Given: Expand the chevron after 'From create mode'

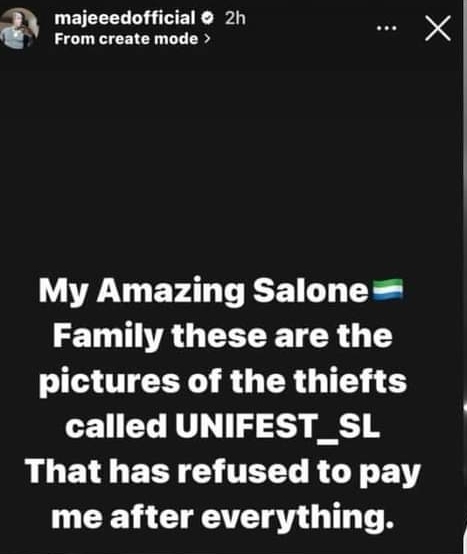Looking at the screenshot, I should (x=207, y=39).
